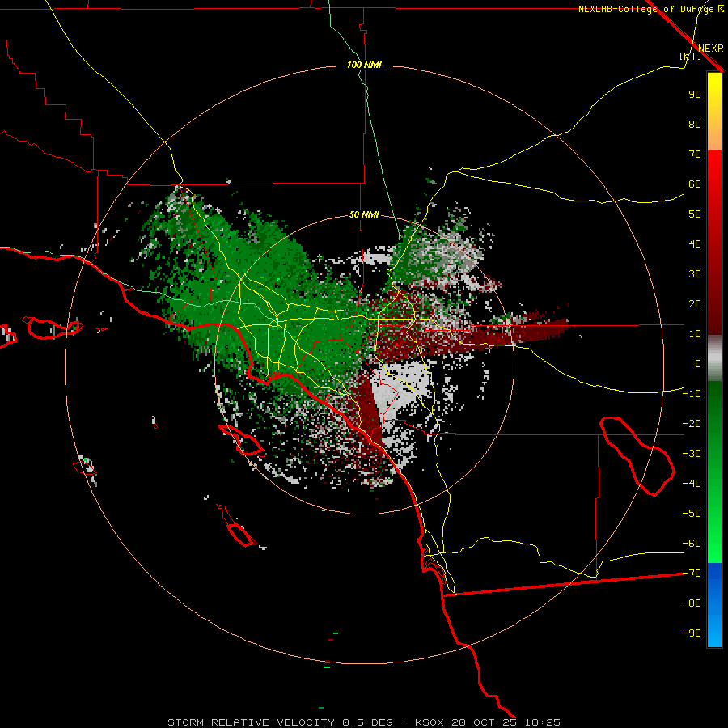The width and height of the screenshot is (728, 728).
Task: Click the 50 NMI range ring label
Action: pos(364,214)
